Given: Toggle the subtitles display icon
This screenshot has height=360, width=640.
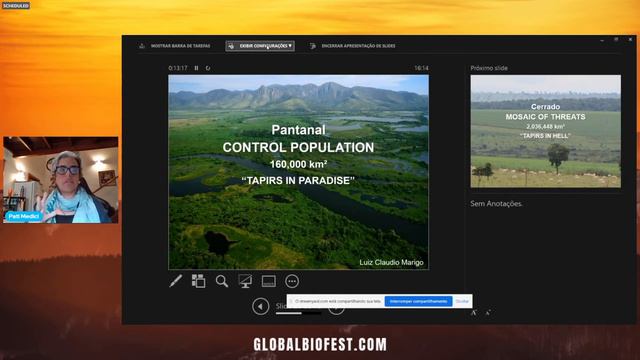Looking at the screenshot, I should (269, 281).
